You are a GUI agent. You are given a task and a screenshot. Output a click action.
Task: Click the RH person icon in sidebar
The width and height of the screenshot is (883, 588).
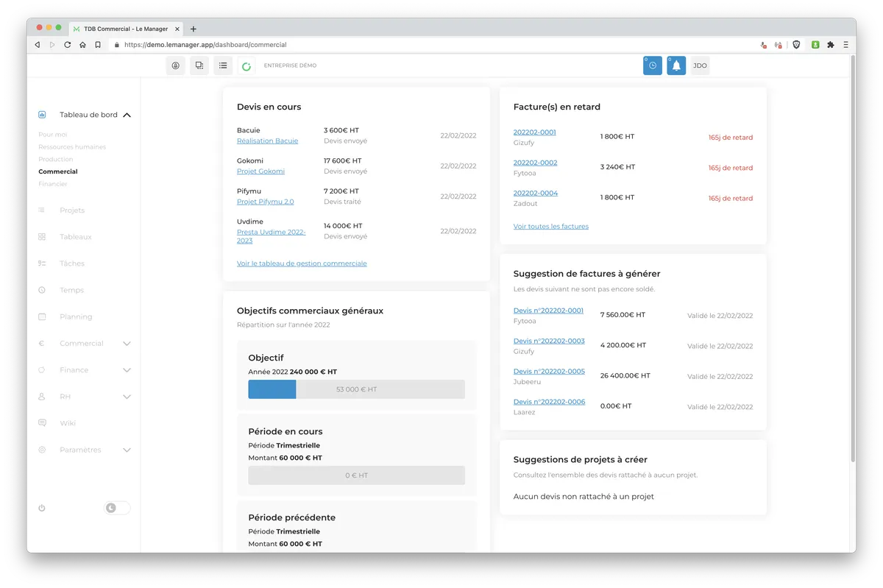(x=42, y=397)
